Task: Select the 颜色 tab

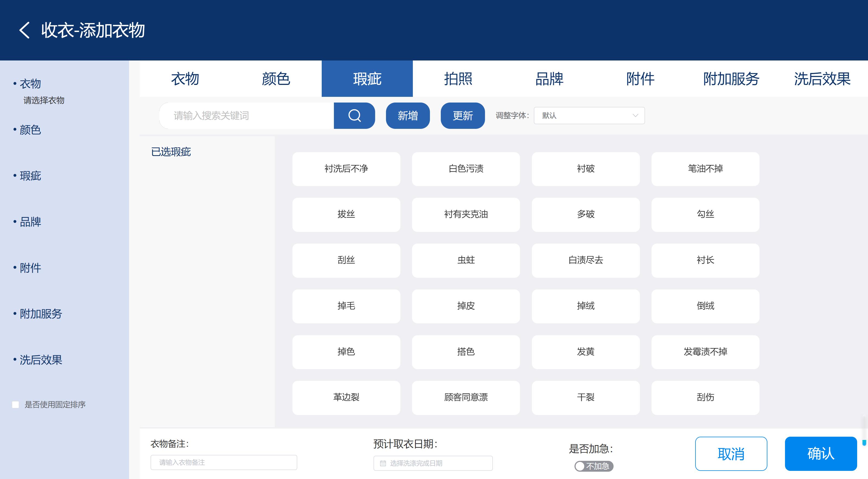Action: tap(276, 79)
